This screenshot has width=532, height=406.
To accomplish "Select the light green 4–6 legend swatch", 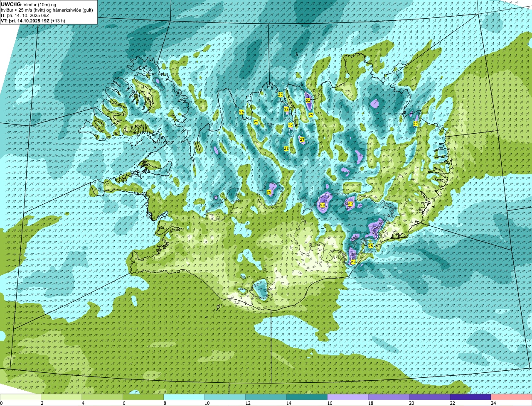I will 102,397.
